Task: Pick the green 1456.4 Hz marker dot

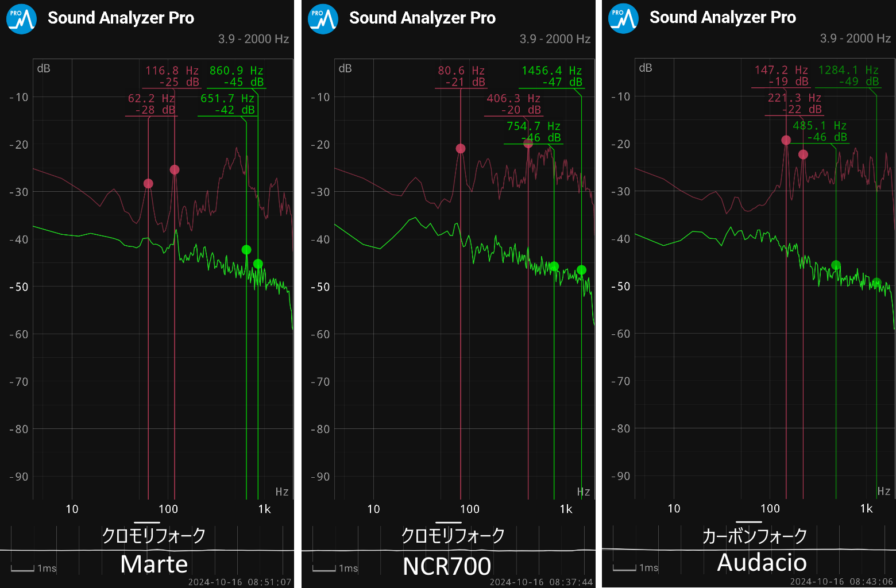Action: [x=581, y=270]
